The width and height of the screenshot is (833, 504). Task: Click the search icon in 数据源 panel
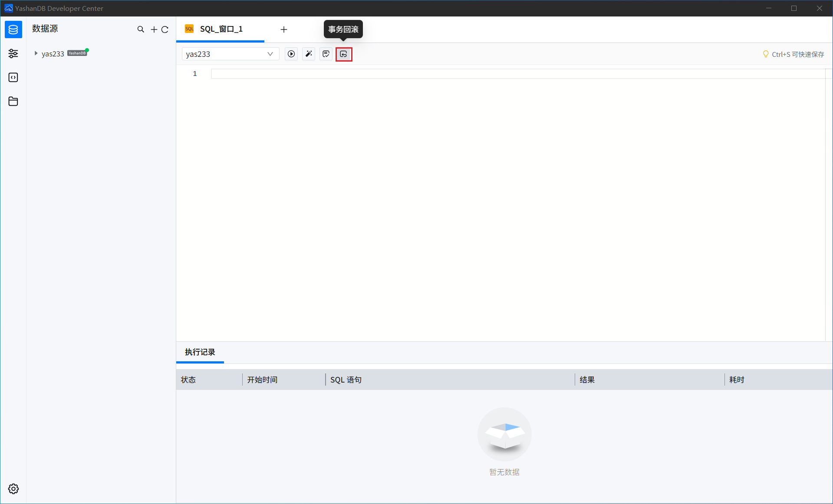click(x=141, y=29)
